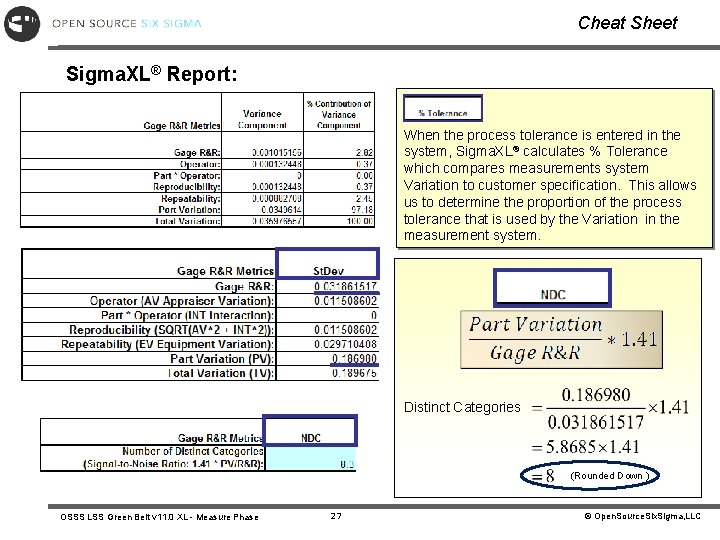Select the % Tolerance label box
The height and width of the screenshot is (540, 720).
click(443, 108)
